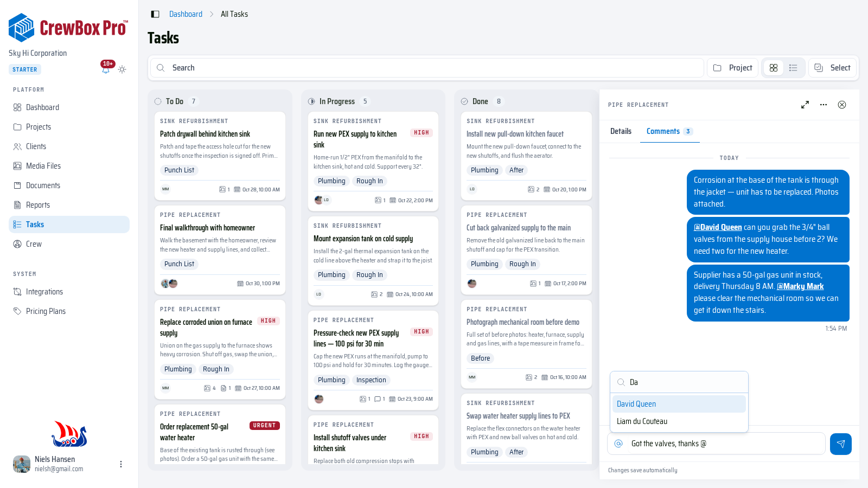Screen dimensions: 868x488
Task: Click the URGENT badge on water heater card
Action: tap(265, 426)
